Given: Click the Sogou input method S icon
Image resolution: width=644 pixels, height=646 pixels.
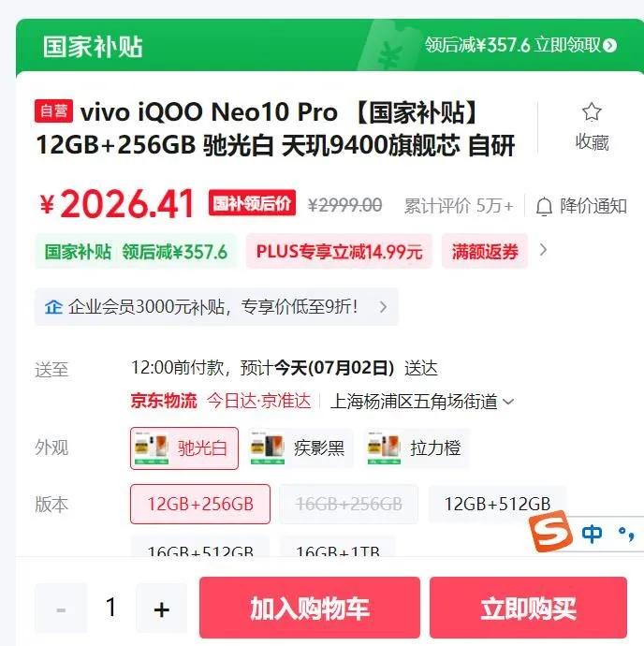Looking at the screenshot, I should (551, 532).
